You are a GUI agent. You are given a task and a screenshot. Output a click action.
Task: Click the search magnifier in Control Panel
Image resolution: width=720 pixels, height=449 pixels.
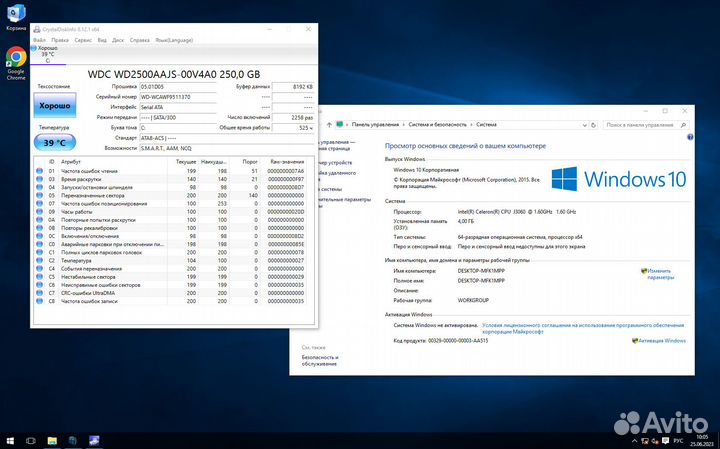tap(683, 125)
